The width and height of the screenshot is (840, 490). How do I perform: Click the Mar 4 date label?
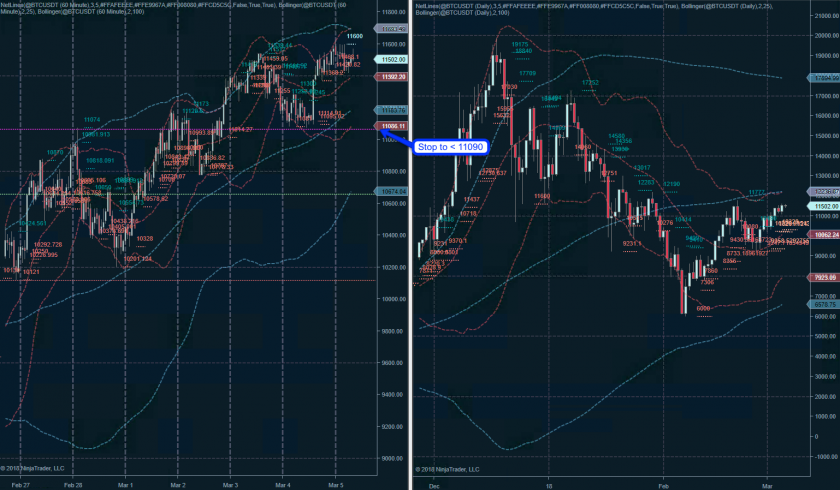[x=283, y=485]
